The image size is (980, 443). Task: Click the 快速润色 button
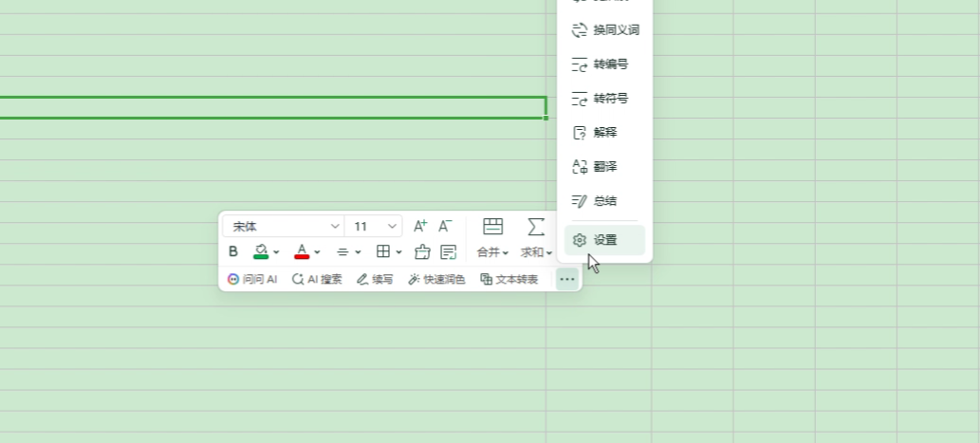[x=436, y=279]
